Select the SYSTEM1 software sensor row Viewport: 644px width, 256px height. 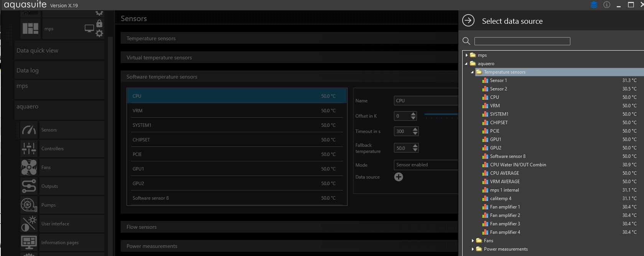(237, 125)
